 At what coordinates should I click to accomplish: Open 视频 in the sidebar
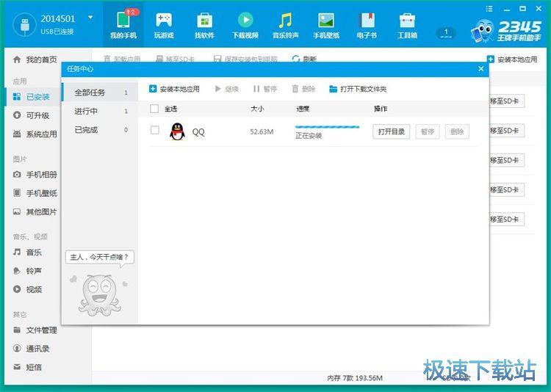(x=27, y=289)
